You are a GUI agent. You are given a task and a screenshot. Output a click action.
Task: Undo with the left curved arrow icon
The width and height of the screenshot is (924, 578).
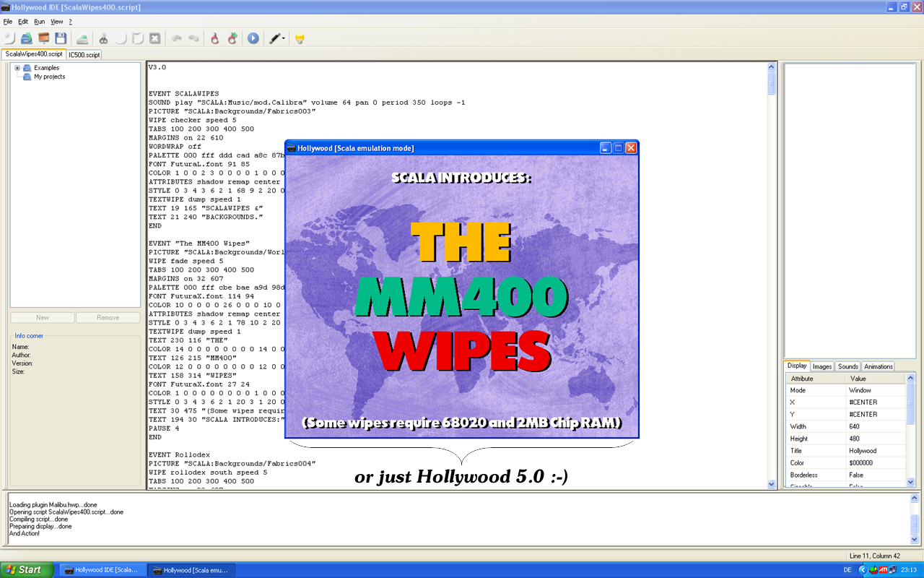point(176,38)
